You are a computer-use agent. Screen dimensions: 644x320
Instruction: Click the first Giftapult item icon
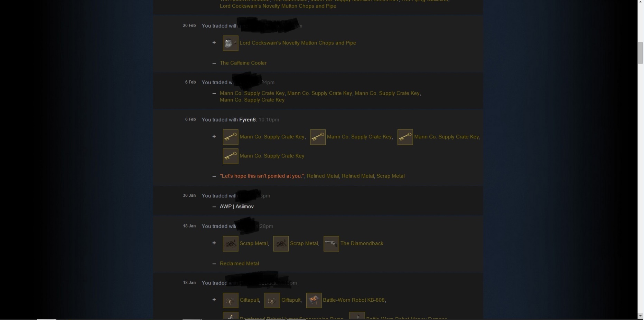click(x=231, y=300)
